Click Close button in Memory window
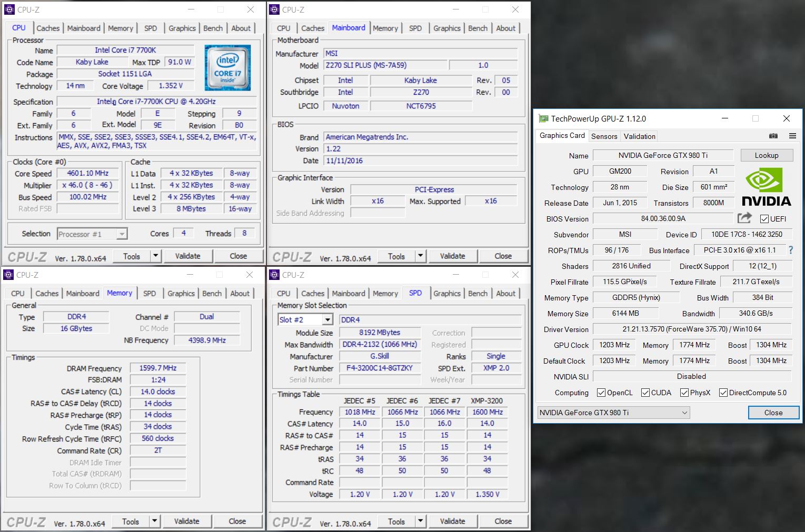This screenshot has width=805, height=532. pos(237,521)
